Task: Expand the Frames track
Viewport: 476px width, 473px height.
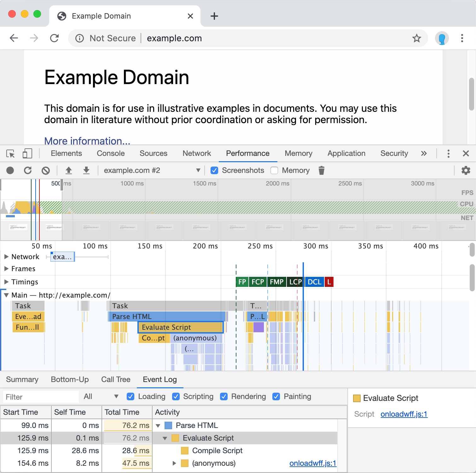Action: 6,269
